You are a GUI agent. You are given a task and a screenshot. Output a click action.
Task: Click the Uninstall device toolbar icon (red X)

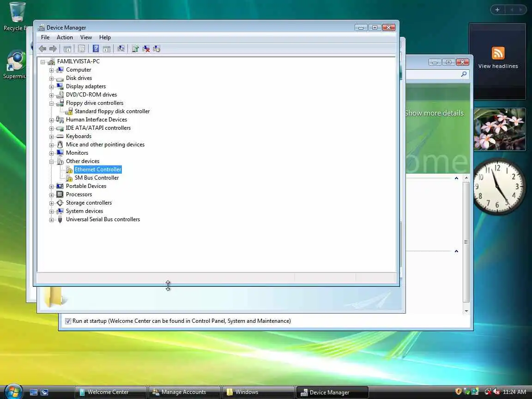click(146, 49)
